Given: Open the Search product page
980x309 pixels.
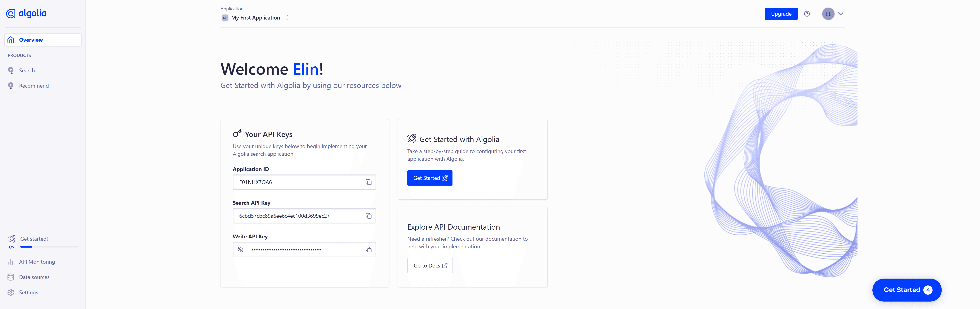Looking at the screenshot, I should pos(43,71).
